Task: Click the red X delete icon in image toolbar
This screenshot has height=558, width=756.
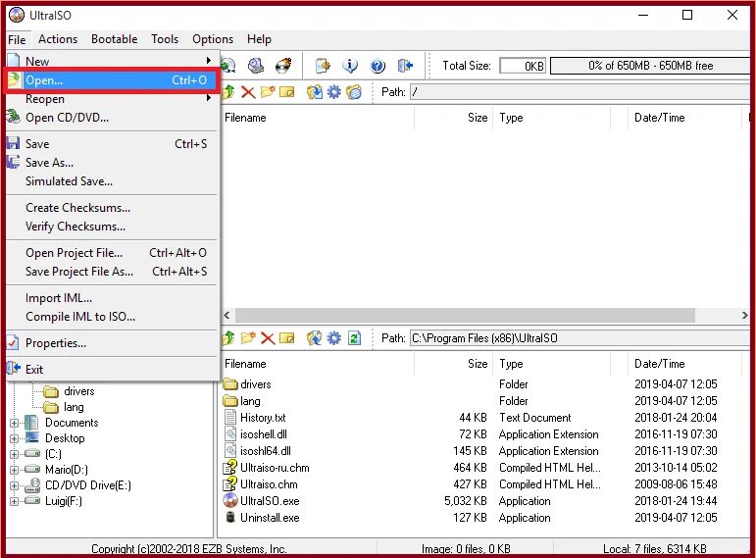Action: pyautogui.click(x=248, y=92)
